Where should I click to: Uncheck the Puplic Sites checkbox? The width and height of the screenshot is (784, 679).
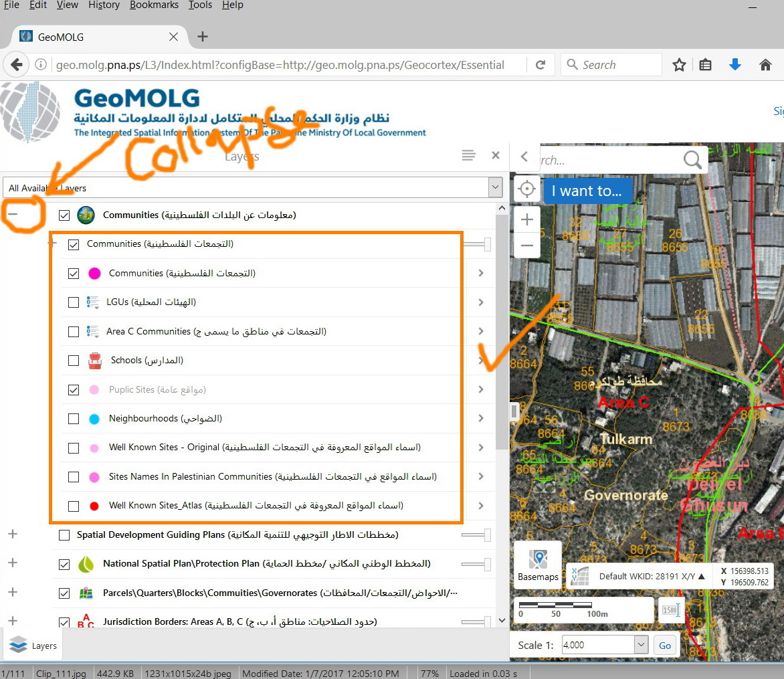tap(74, 390)
